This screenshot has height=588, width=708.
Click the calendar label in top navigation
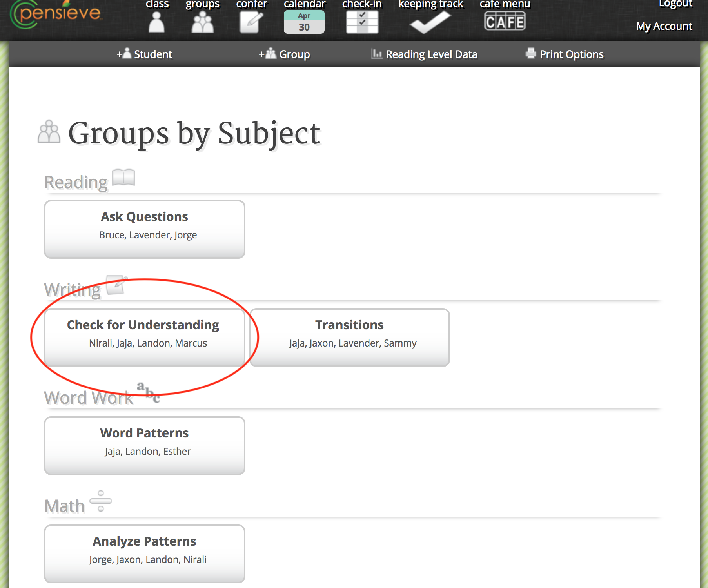tap(305, 4)
